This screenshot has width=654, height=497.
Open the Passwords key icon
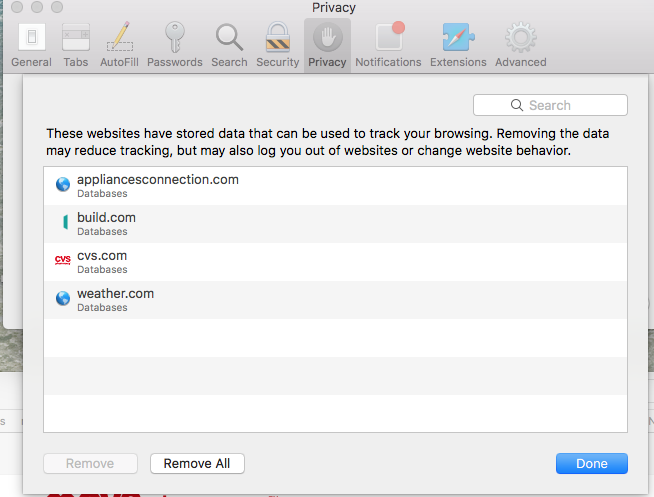coord(174,37)
